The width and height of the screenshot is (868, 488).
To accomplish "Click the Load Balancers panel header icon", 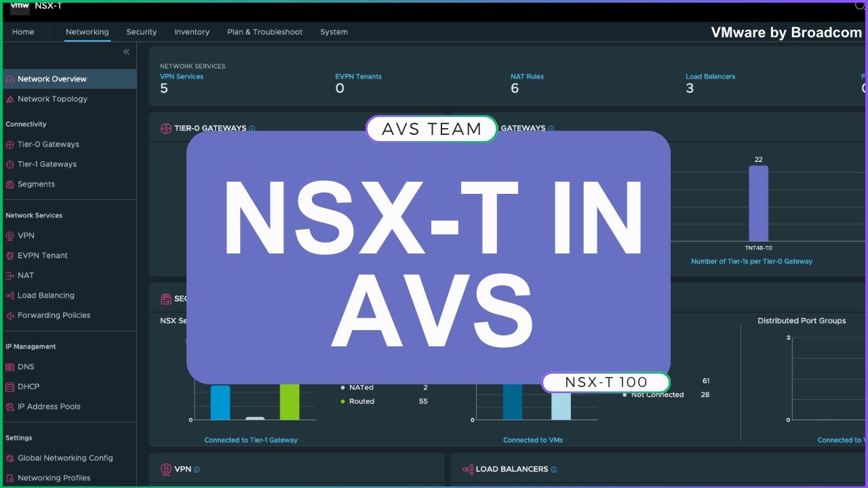I will point(467,469).
